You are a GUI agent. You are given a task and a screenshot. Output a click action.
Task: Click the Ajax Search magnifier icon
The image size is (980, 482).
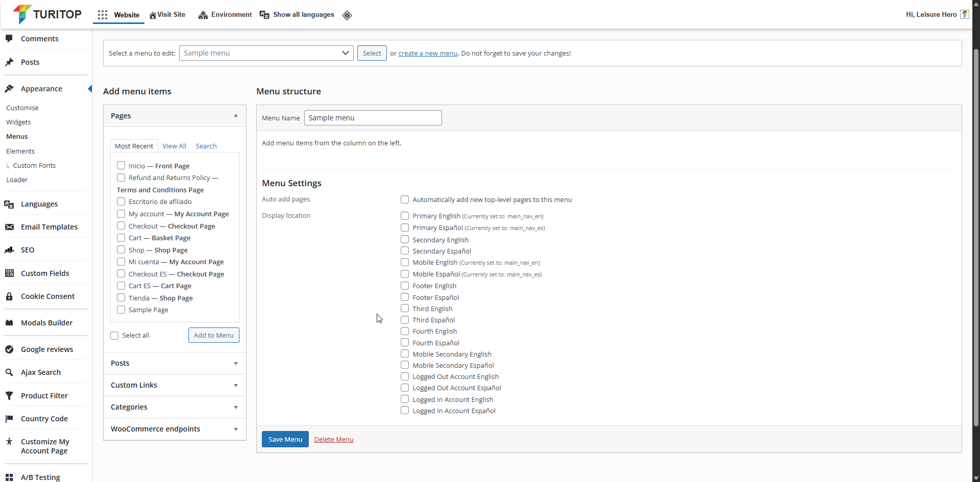[x=9, y=372]
